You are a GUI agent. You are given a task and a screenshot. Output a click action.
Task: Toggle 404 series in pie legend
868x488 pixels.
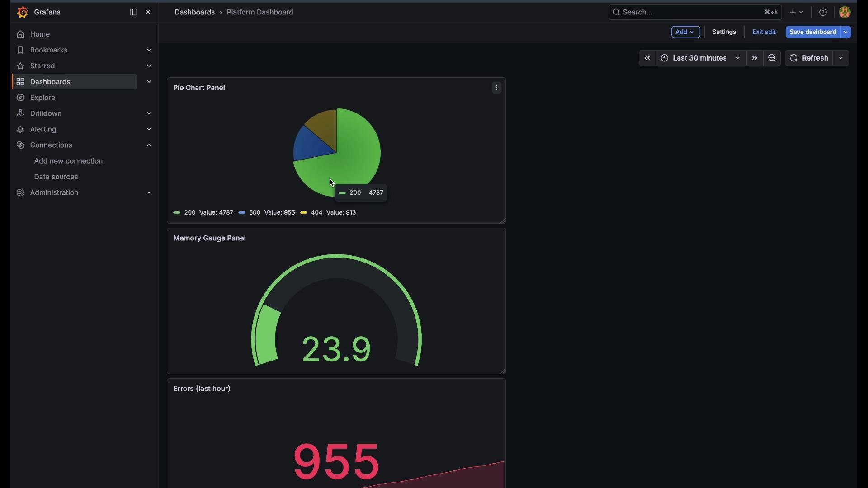coord(317,212)
